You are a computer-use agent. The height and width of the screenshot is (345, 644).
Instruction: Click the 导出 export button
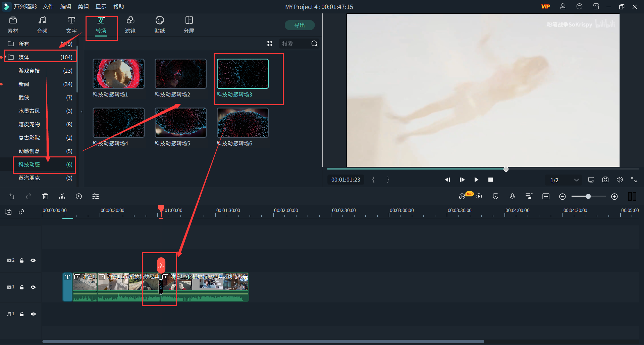[x=299, y=25]
